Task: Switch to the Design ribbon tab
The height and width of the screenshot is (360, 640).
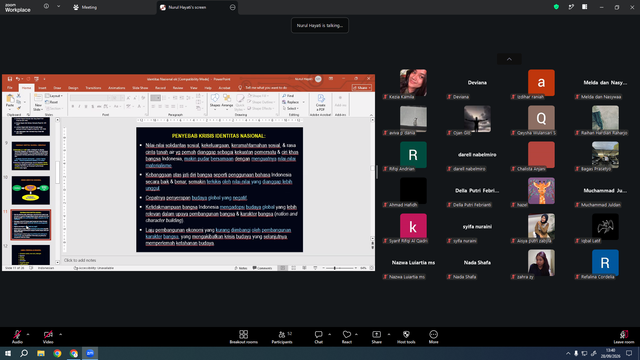Action: coord(73,88)
